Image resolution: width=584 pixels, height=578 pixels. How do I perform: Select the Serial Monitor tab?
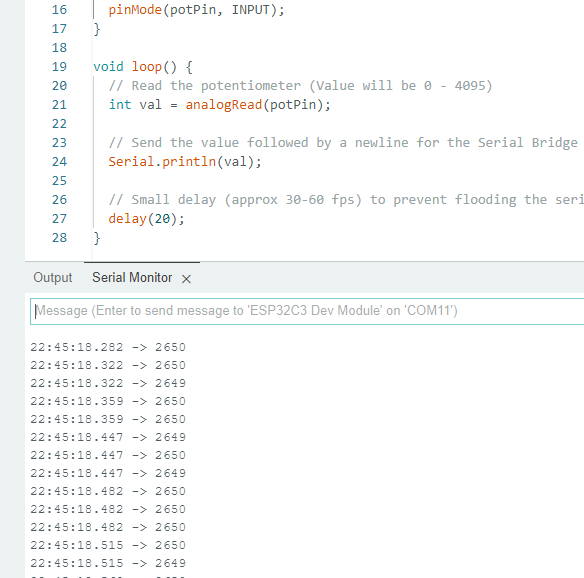132,277
